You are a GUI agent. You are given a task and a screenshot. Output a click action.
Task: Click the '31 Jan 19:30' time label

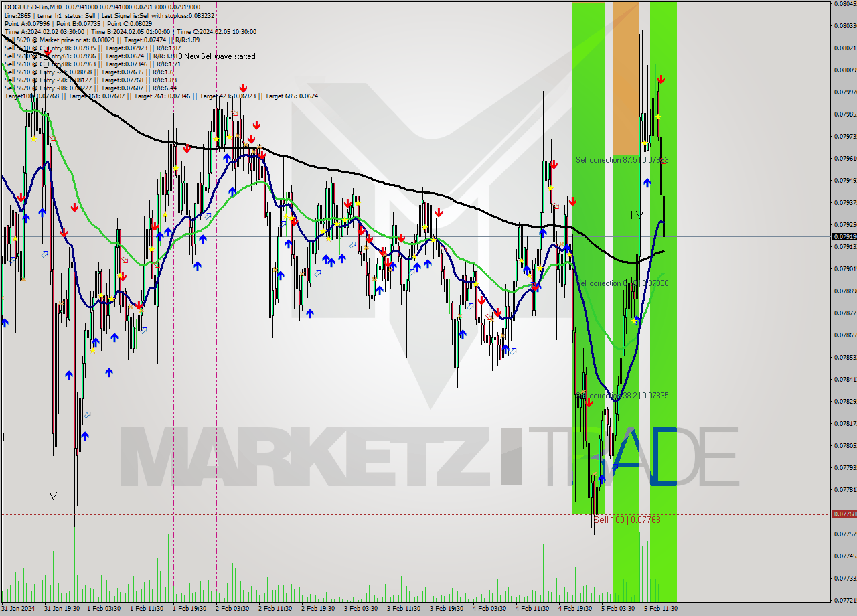pos(62,609)
